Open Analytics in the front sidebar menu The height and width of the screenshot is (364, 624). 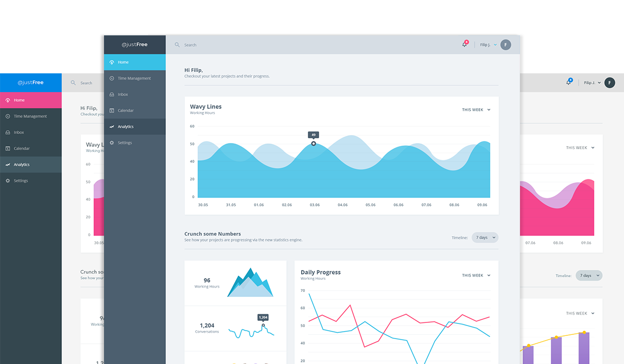click(135, 127)
